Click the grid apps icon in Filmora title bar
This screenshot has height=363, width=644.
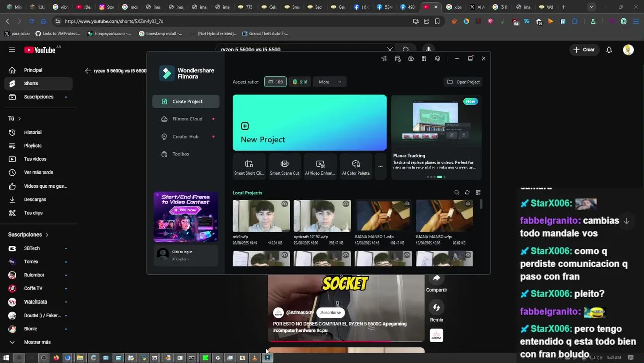point(424,58)
